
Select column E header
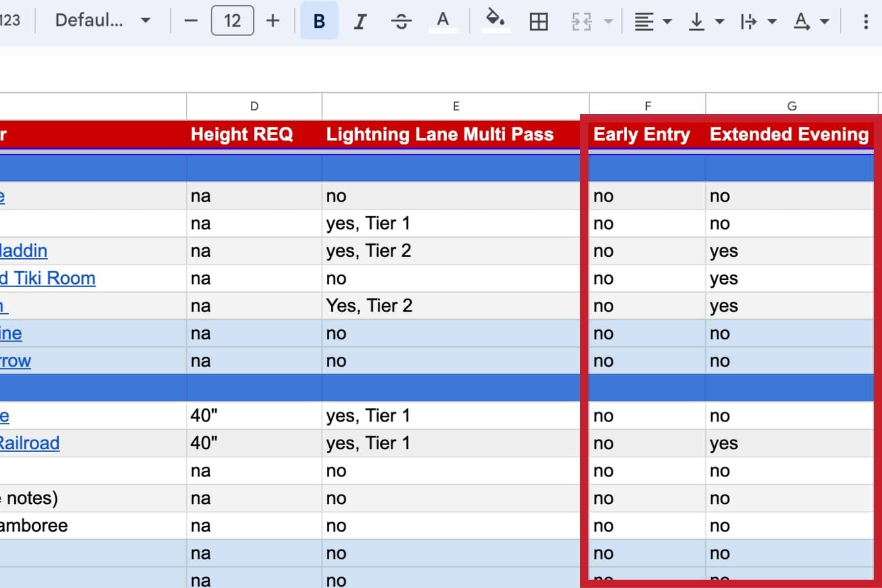point(456,106)
